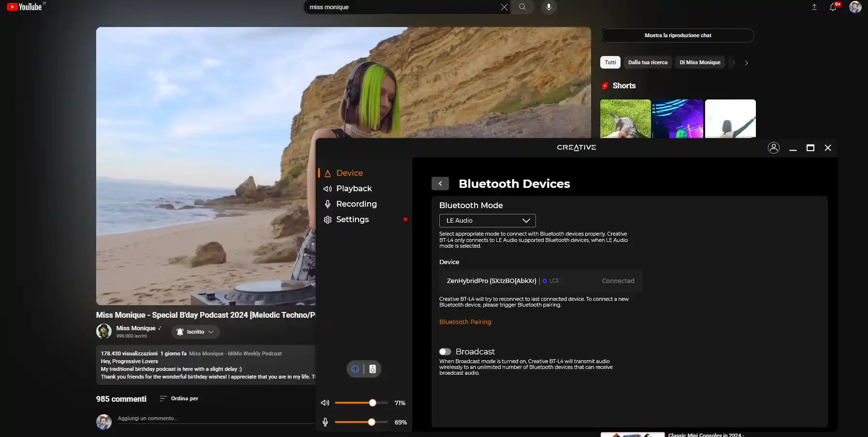
Task: Adjust the playback volume slider at 71%
Action: pos(361,403)
